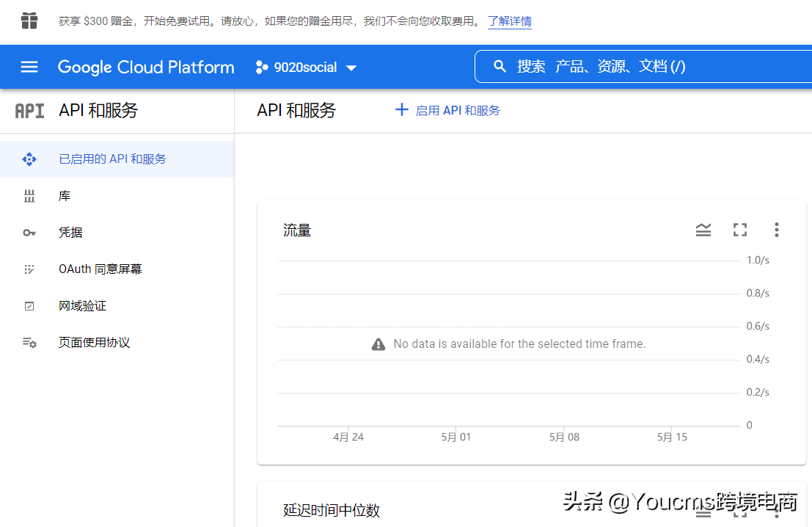Focus the 搜索 产品、资源、文档 search field

tap(643, 66)
